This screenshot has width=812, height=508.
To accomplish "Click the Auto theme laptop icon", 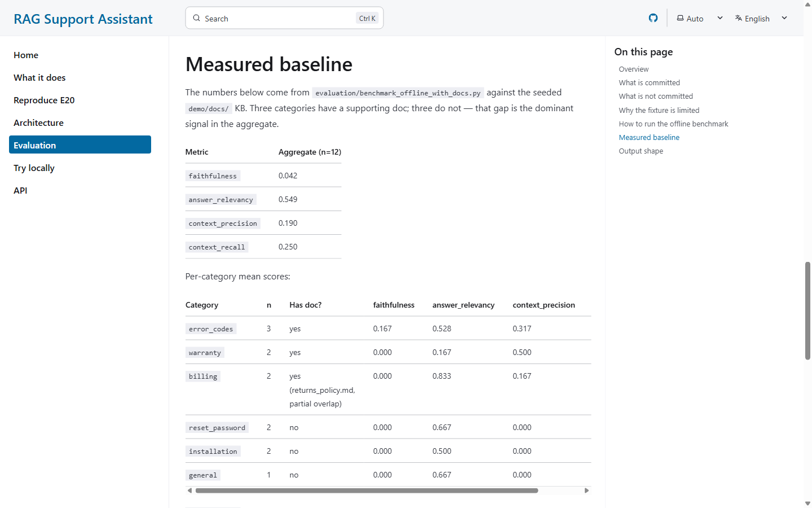I will pyautogui.click(x=680, y=18).
